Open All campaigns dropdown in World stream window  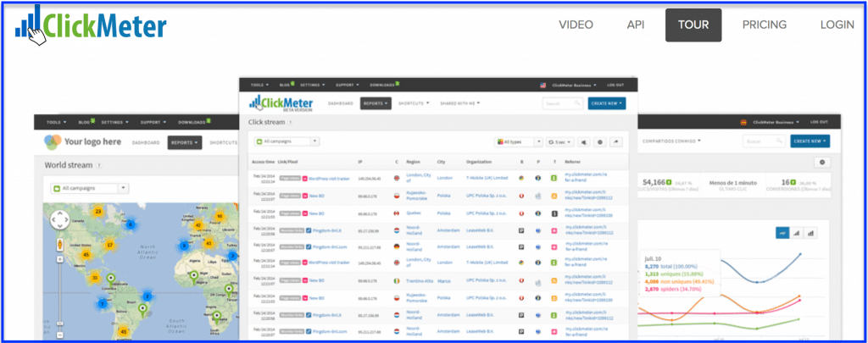point(90,188)
